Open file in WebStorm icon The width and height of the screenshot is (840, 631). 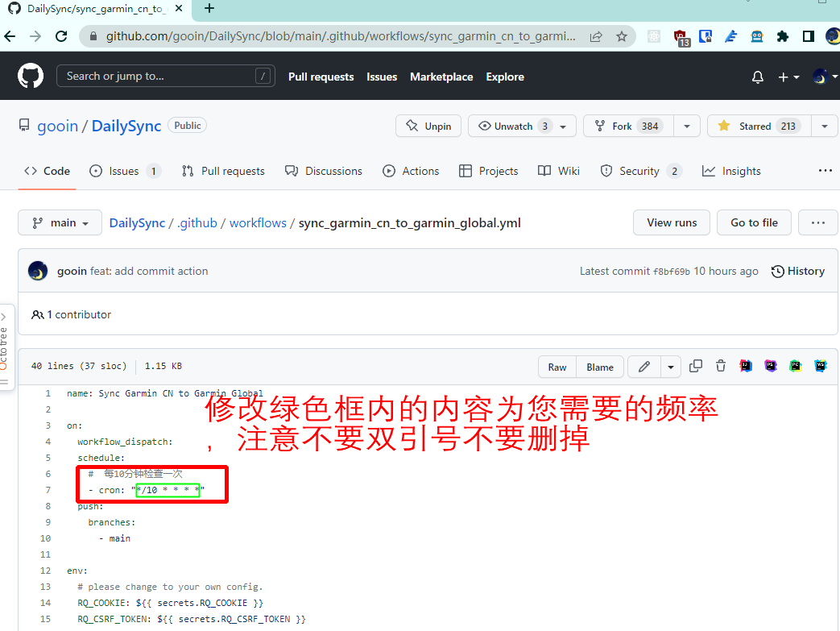pos(820,366)
